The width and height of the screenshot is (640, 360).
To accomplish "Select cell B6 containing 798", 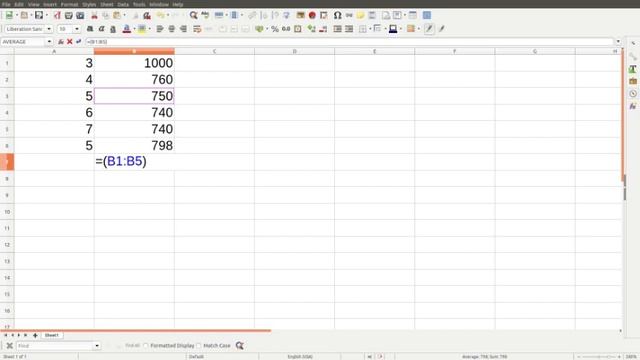I will tap(134, 145).
